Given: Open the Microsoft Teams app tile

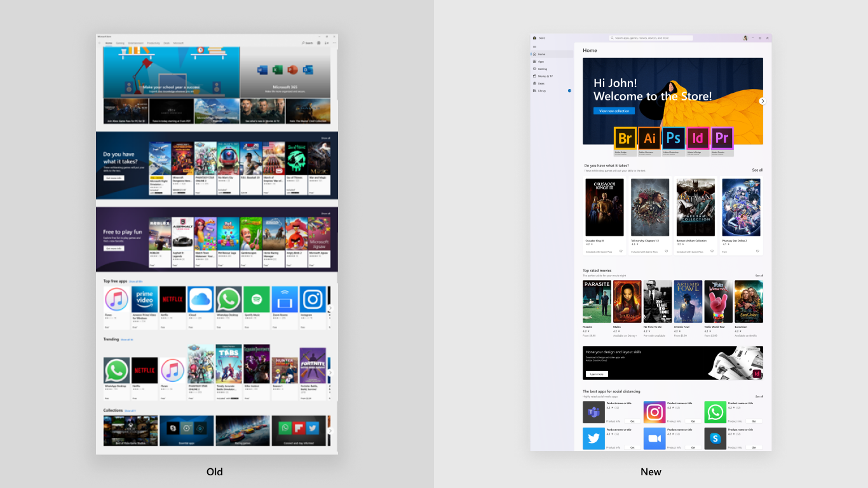Looking at the screenshot, I should tap(593, 412).
